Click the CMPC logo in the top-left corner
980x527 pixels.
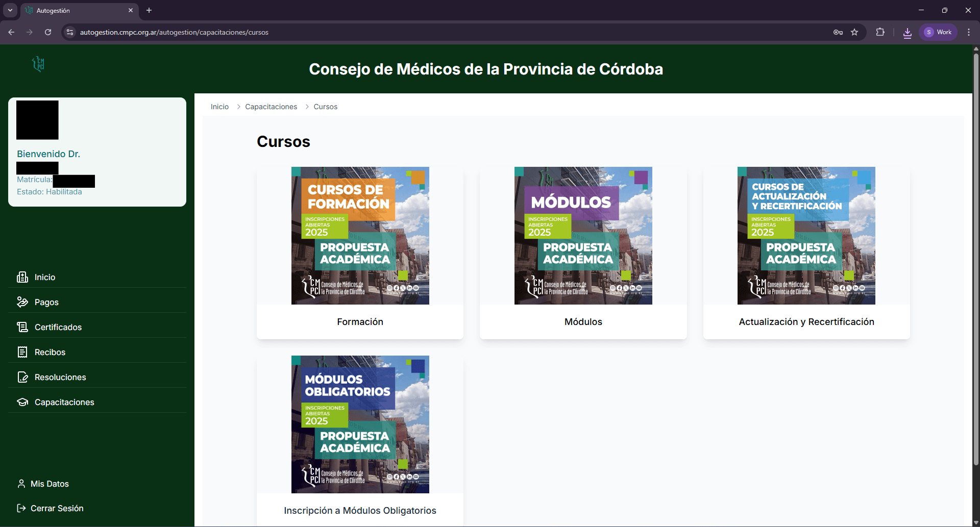(37, 64)
